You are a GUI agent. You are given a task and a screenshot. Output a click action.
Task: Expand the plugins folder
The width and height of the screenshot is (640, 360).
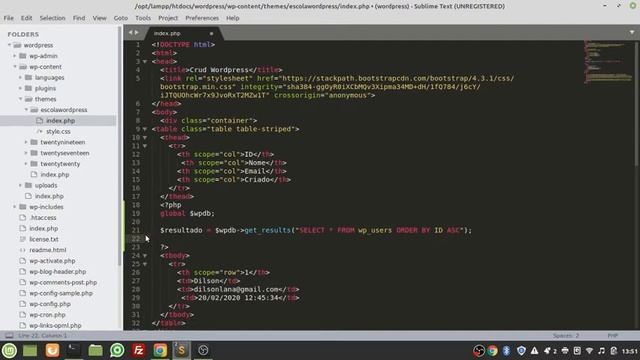pos(20,88)
